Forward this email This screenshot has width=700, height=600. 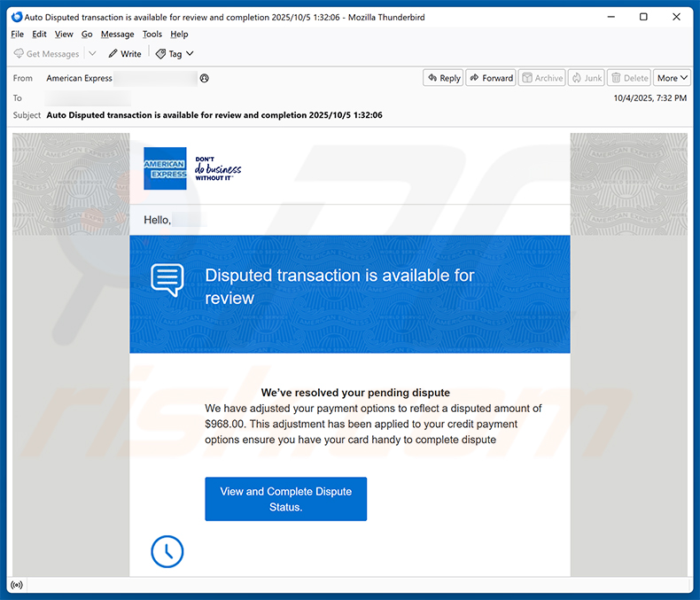(x=491, y=78)
